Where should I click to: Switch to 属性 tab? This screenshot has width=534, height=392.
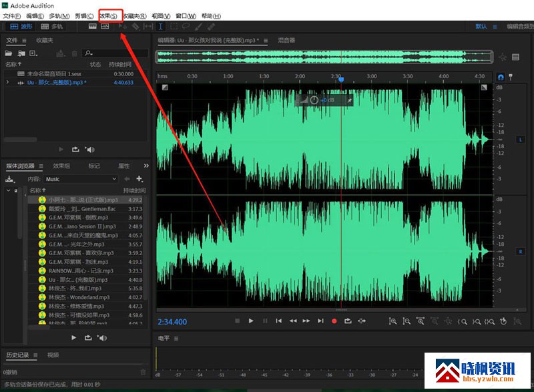tap(123, 166)
